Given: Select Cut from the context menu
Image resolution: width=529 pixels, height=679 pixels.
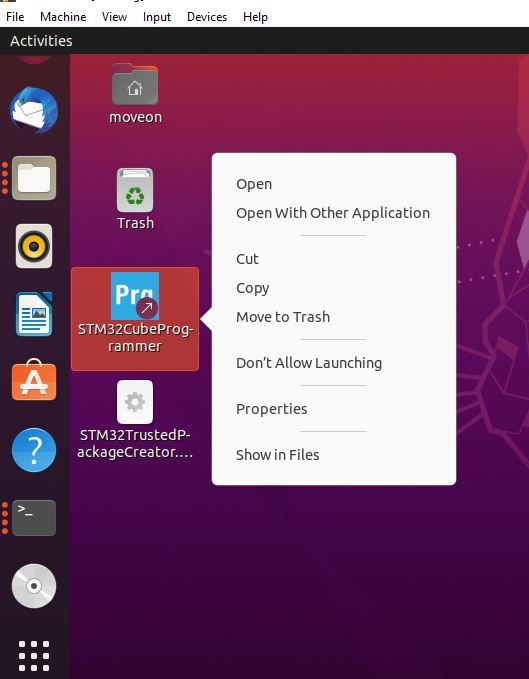Looking at the screenshot, I should 247,259.
